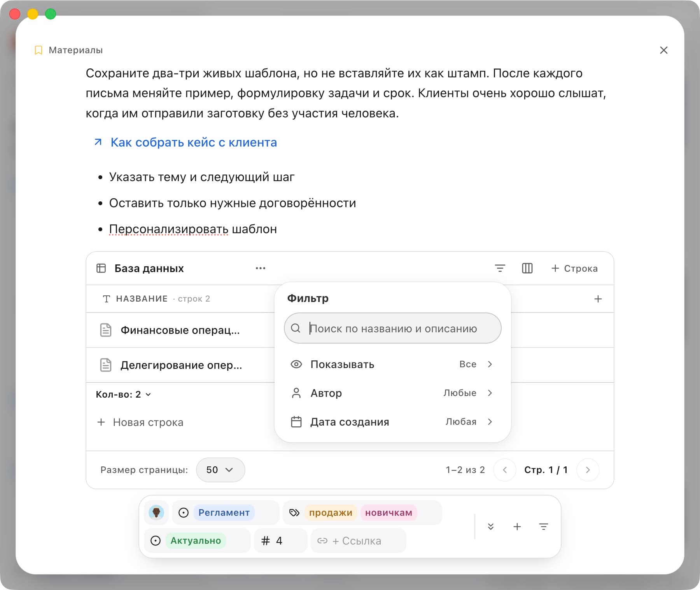Open page size dropdown showing 50
This screenshot has height=590, width=700.
(x=220, y=470)
